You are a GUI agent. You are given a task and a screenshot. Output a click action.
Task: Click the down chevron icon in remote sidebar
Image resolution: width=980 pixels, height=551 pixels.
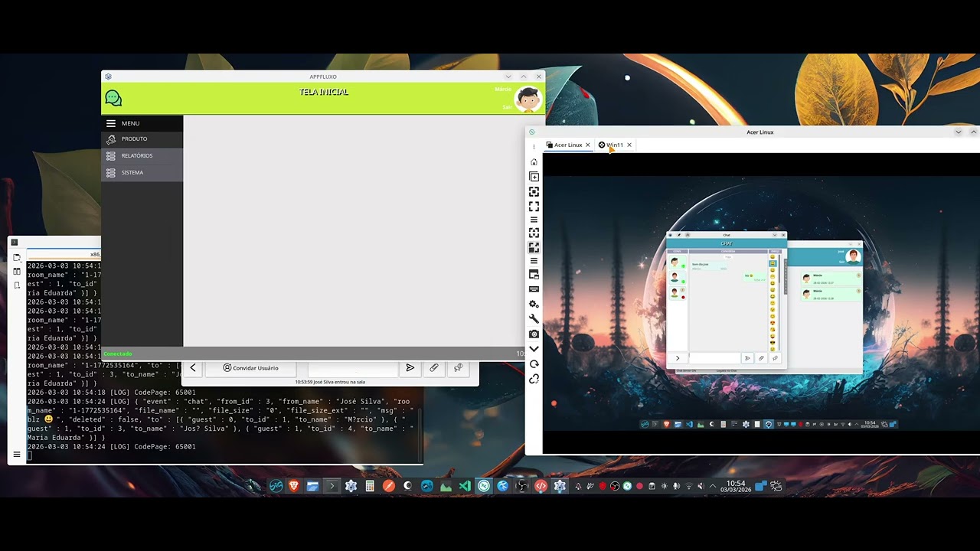pyautogui.click(x=534, y=349)
